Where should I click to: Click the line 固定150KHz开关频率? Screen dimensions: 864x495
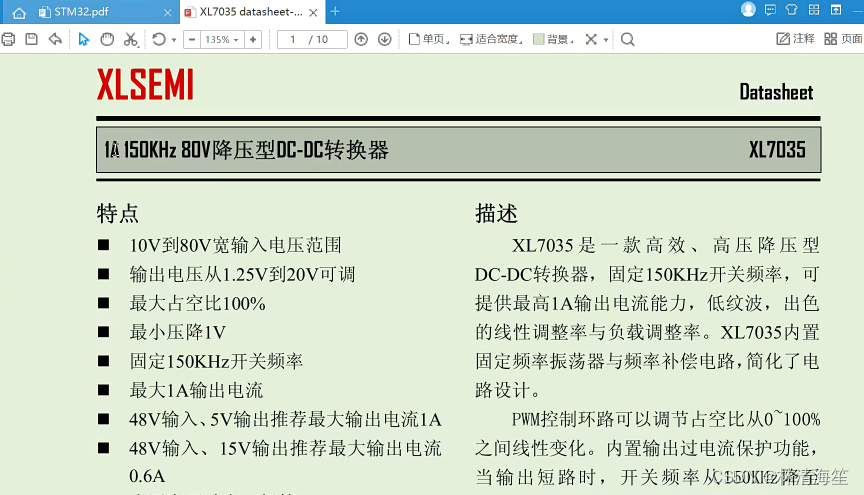click(x=216, y=362)
